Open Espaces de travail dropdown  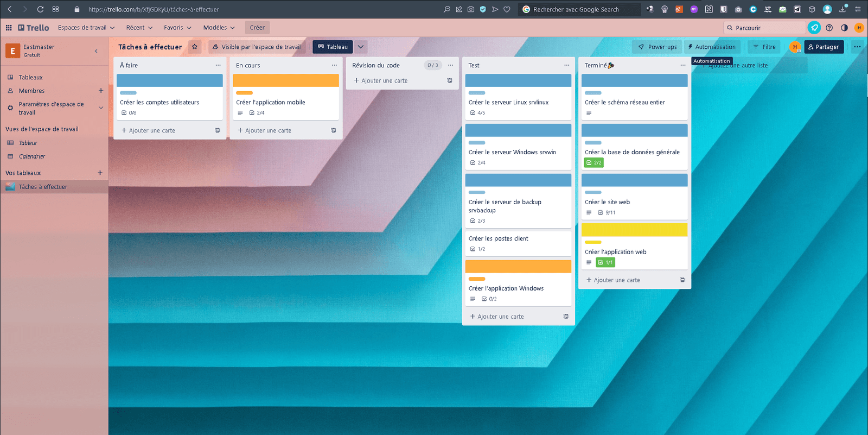(86, 28)
